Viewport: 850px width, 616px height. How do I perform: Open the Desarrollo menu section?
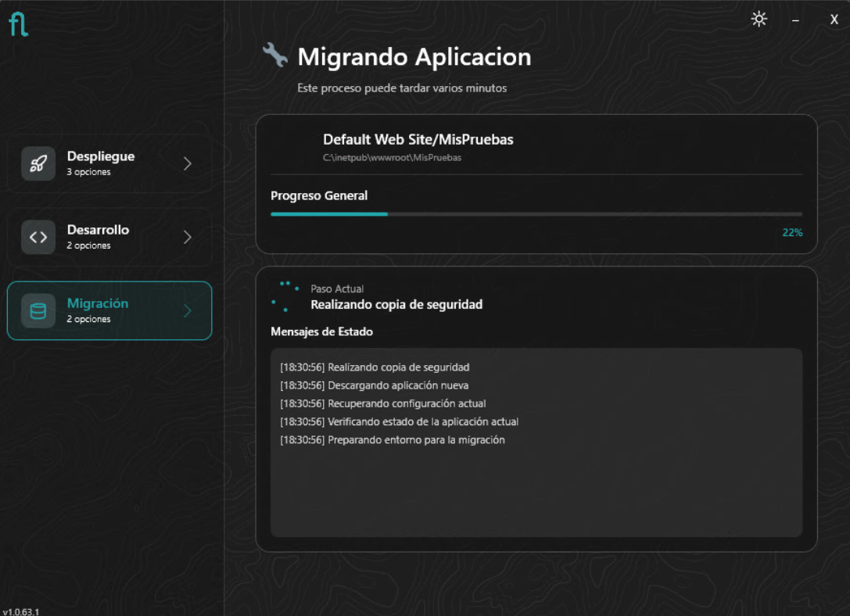pos(109,237)
